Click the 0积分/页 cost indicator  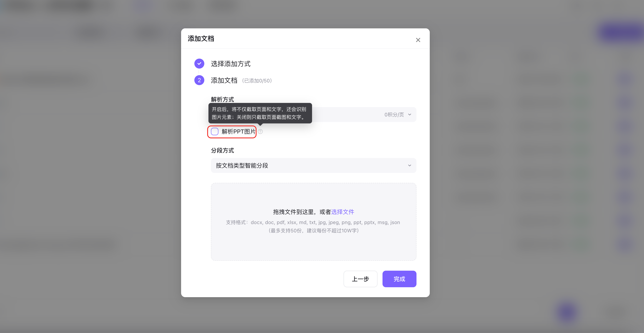click(394, 114)
